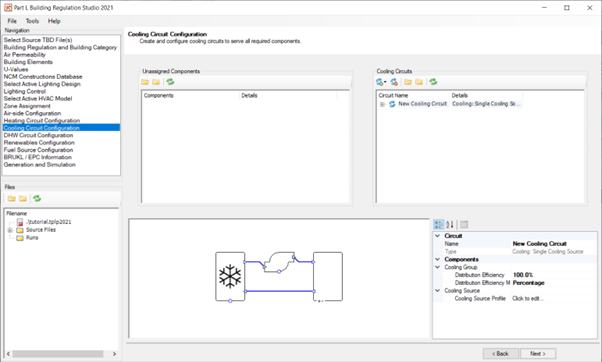Screen dimensions: 602x362
Task: Click the New Cooling Circuit row icon
Action: (392, 104)
